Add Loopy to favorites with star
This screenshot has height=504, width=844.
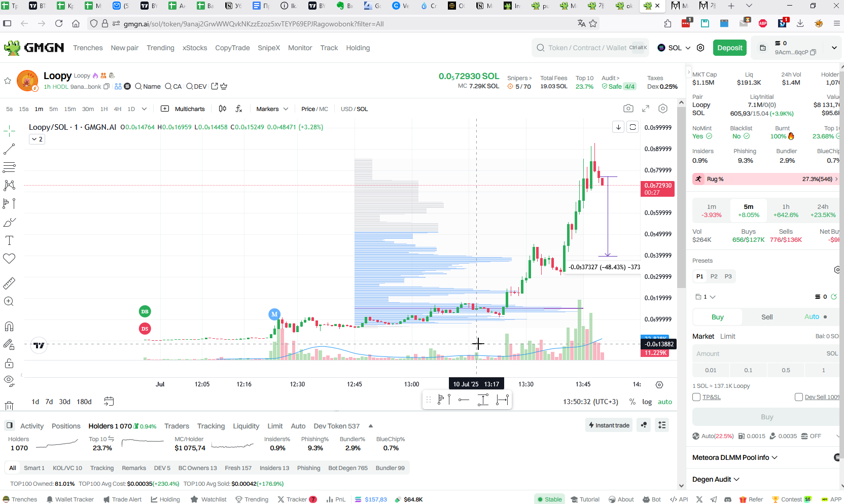[x=8, y=81]
